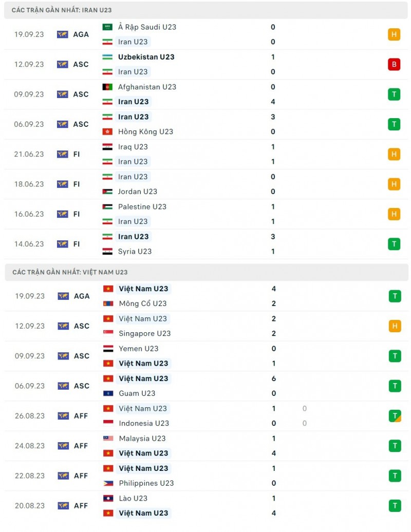Select the Iran U23 recent matches header
Screen dimensions: 411x532
coord(62,10)
